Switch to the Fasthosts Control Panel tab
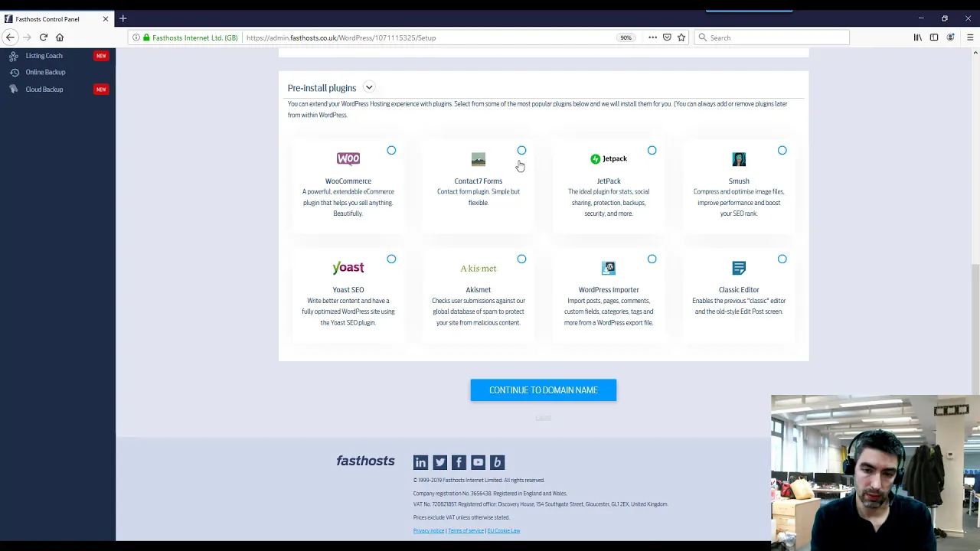 (57, 18)
